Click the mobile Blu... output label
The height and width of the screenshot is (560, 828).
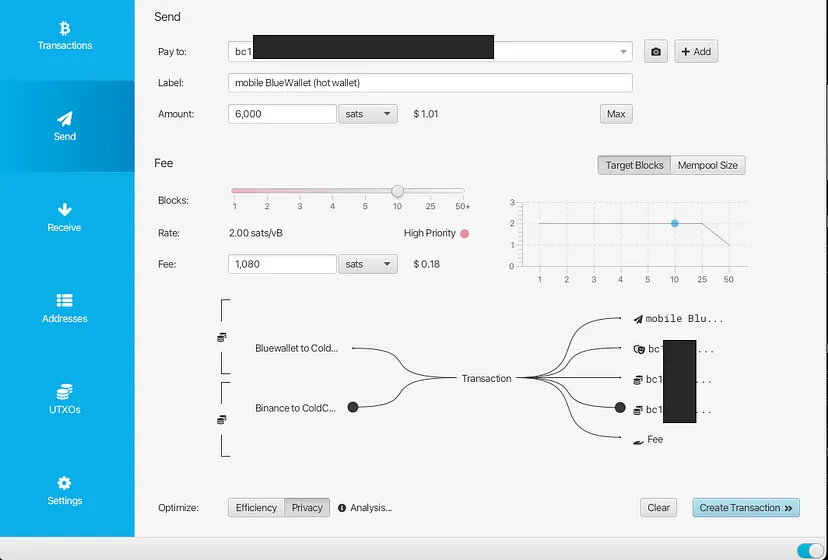684,319
